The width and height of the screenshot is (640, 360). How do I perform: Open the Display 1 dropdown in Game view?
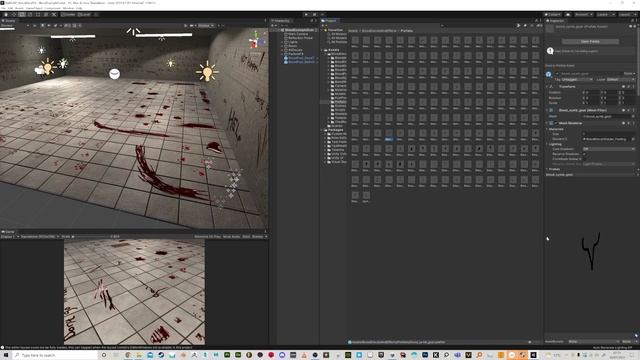pos(10,236)
